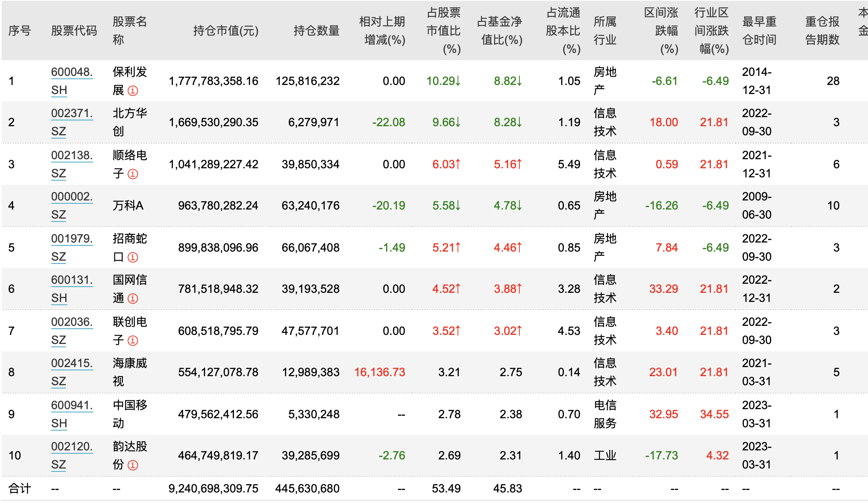Click the info icon beside 国网信通

pyautogui.click(x=133, y=299)
